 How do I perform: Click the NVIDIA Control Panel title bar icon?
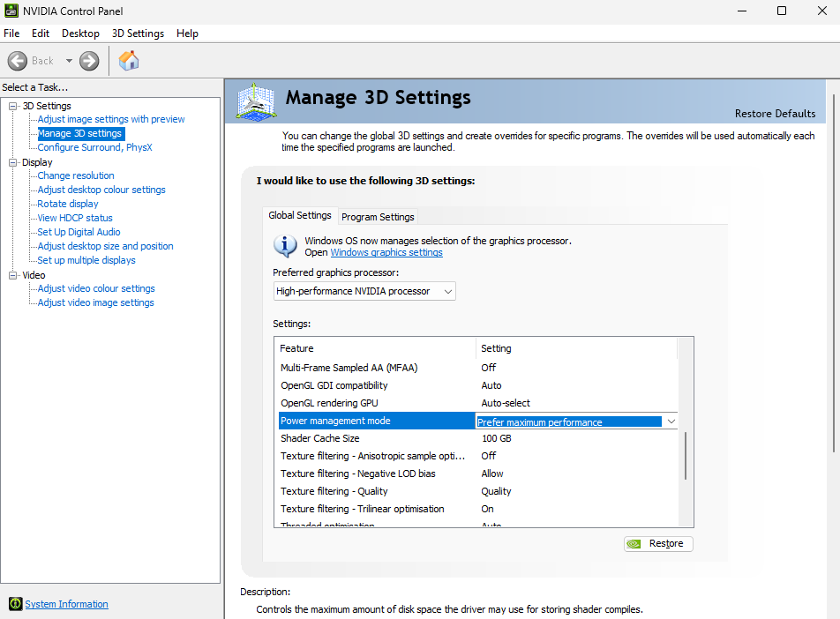[11, 11]
